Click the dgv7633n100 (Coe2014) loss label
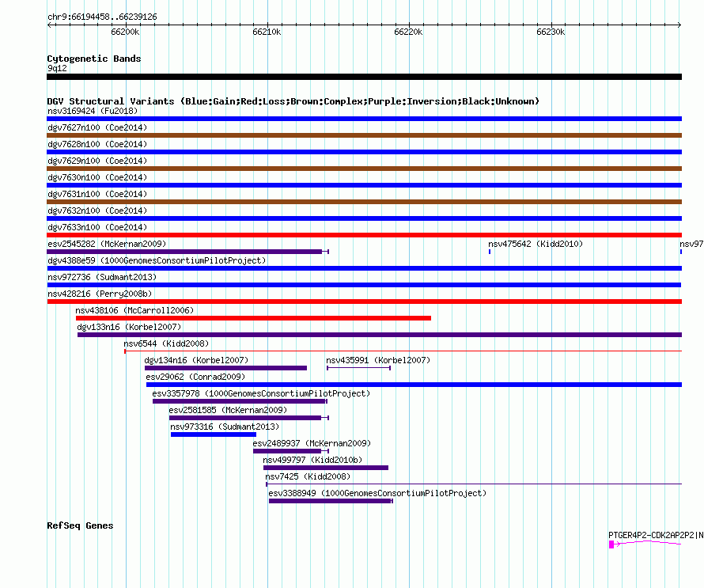This screenshot has height=588, width=704. coord(97,227)
